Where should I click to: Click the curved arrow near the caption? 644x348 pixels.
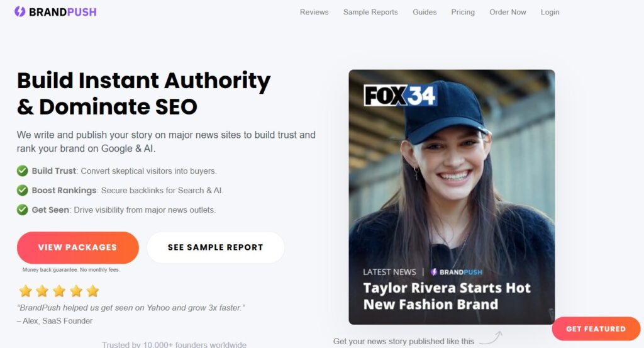[x=491, y=338]
